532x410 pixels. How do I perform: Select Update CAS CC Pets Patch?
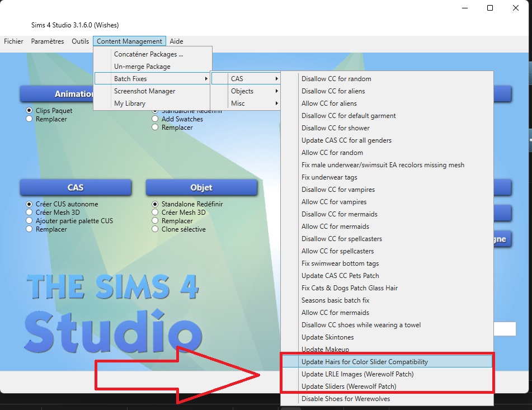point(387,275)
